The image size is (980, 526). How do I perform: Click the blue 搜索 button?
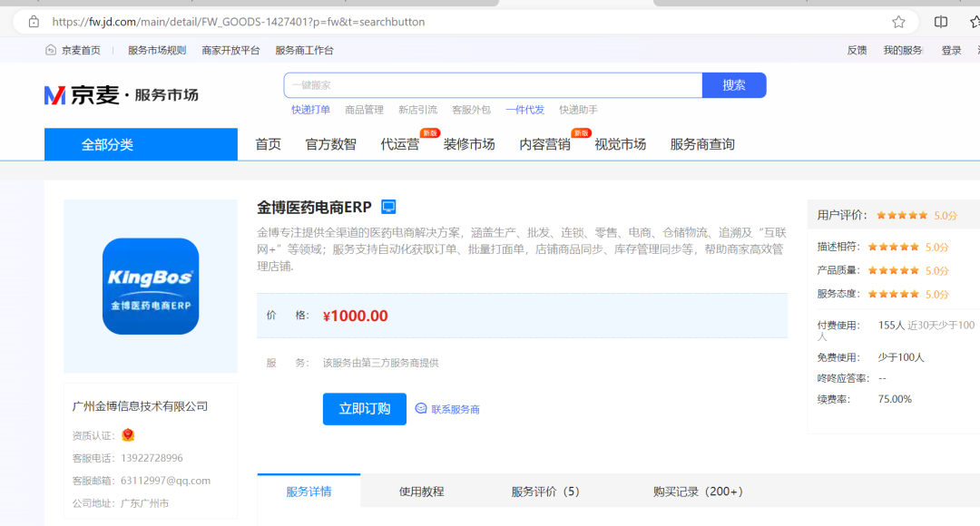click(734, 85)
